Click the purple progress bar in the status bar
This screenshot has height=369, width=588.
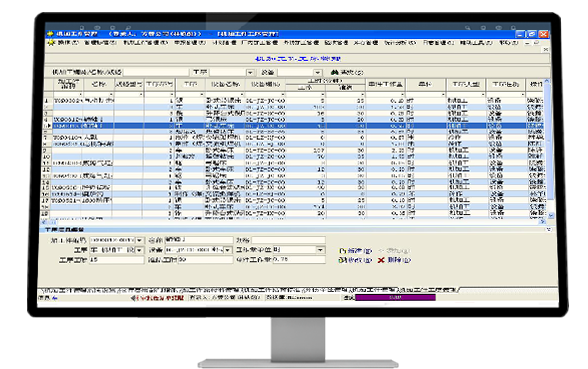tap(396, 298)
